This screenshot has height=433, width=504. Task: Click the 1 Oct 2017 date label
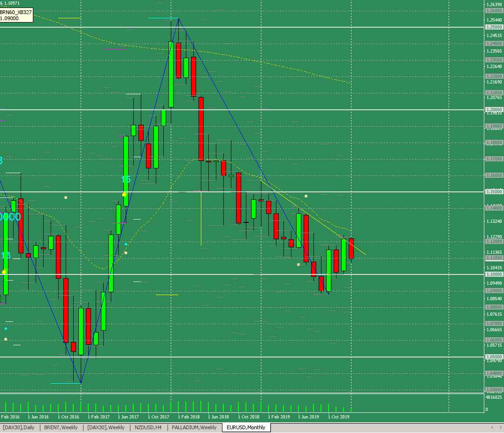tap(158, 417)
